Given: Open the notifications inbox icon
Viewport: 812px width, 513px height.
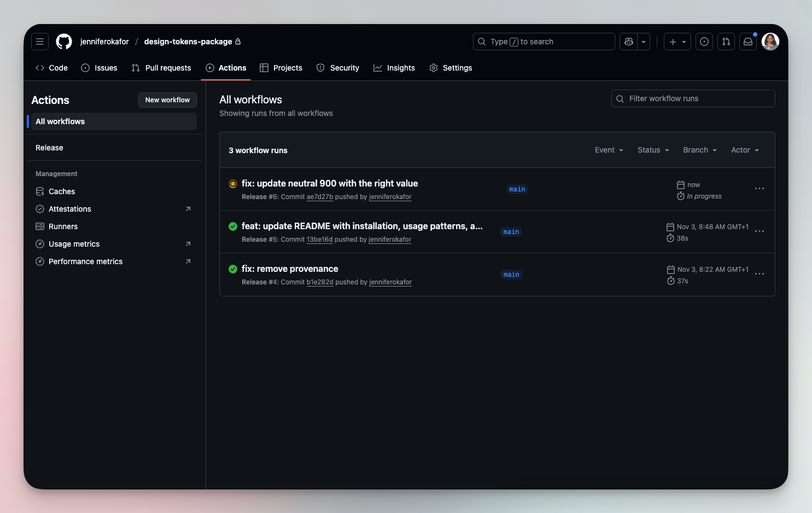Looking at the screenshot, I should point(748,42).
